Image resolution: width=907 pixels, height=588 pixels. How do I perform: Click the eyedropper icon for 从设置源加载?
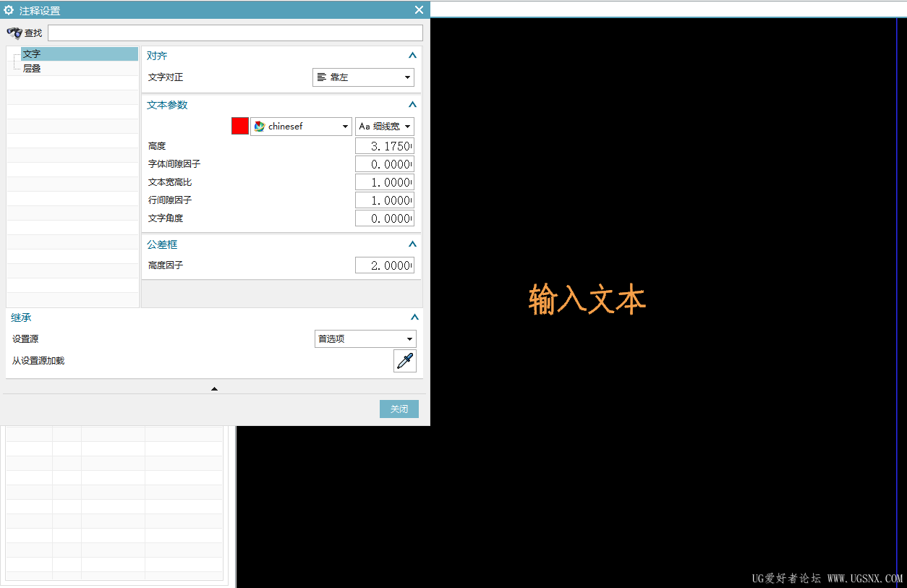(404, 360)
